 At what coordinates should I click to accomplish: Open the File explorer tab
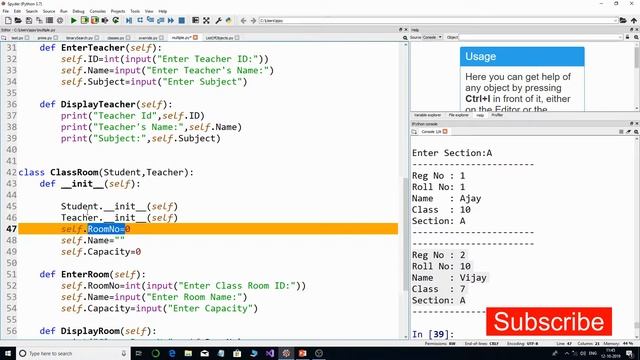point(459,116)
